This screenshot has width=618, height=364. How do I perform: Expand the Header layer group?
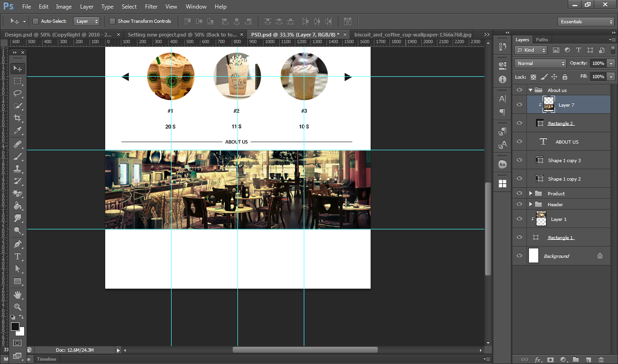click(x=531, y=204)
